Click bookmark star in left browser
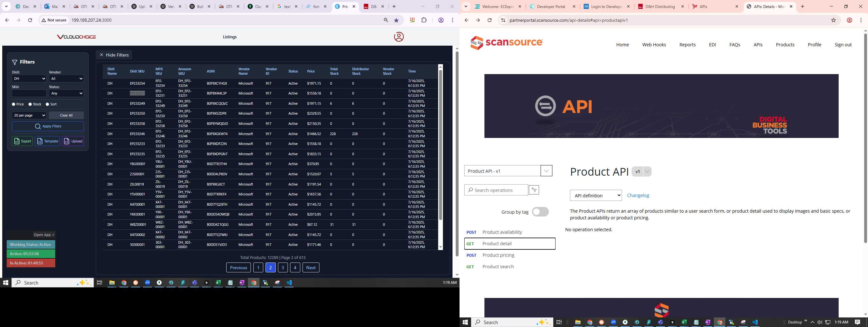 click(x=396, y=20)
